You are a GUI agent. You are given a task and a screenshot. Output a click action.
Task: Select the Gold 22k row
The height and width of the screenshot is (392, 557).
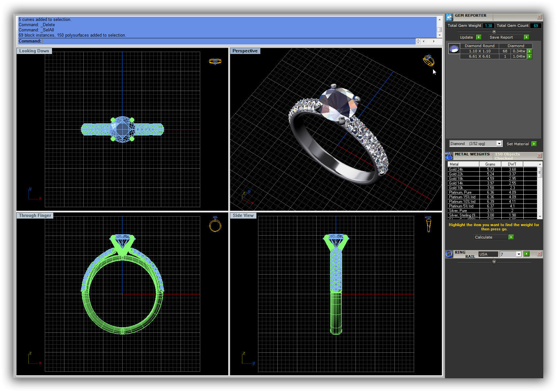(x=492, y=174)
